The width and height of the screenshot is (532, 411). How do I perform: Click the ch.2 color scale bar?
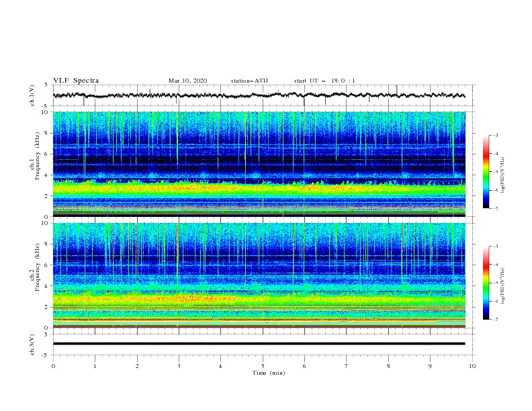(486, 283)
